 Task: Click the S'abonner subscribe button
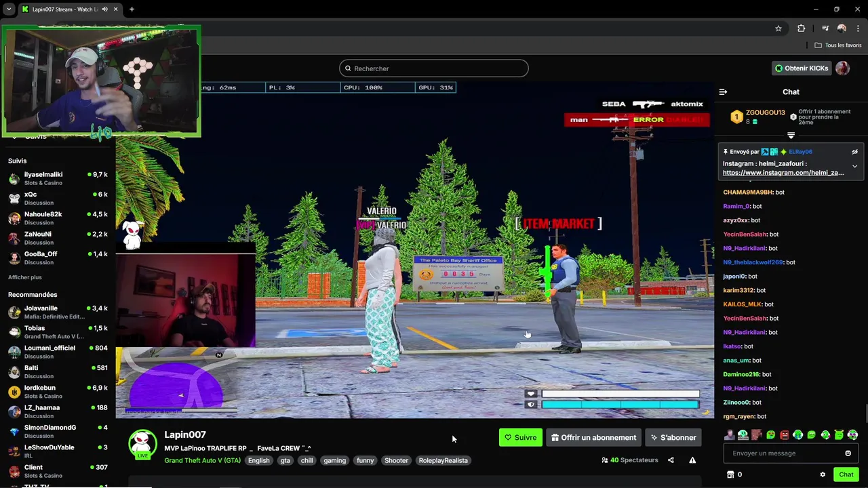(x=673, y=438)
